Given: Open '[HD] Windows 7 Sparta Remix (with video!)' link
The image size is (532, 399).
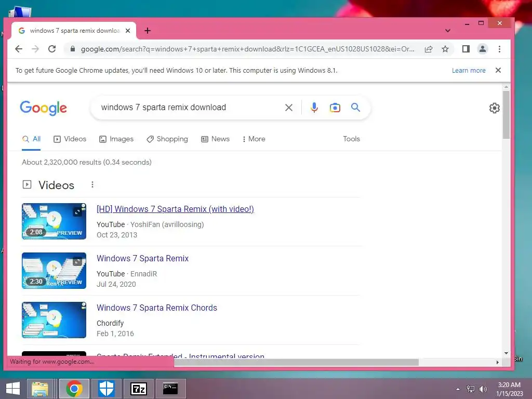Looking at the screenshot, I should click(x=175, y=209).
